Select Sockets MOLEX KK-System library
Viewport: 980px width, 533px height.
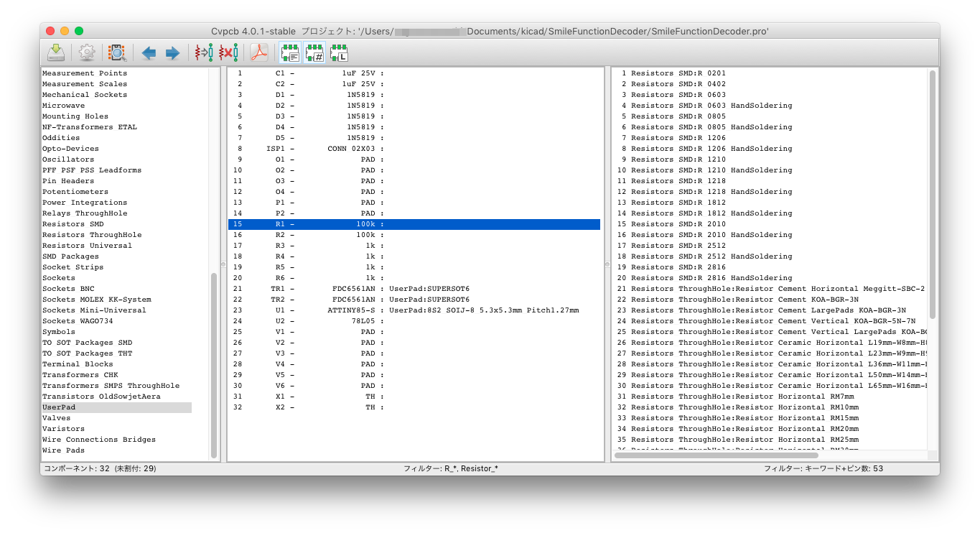[96, 300]
